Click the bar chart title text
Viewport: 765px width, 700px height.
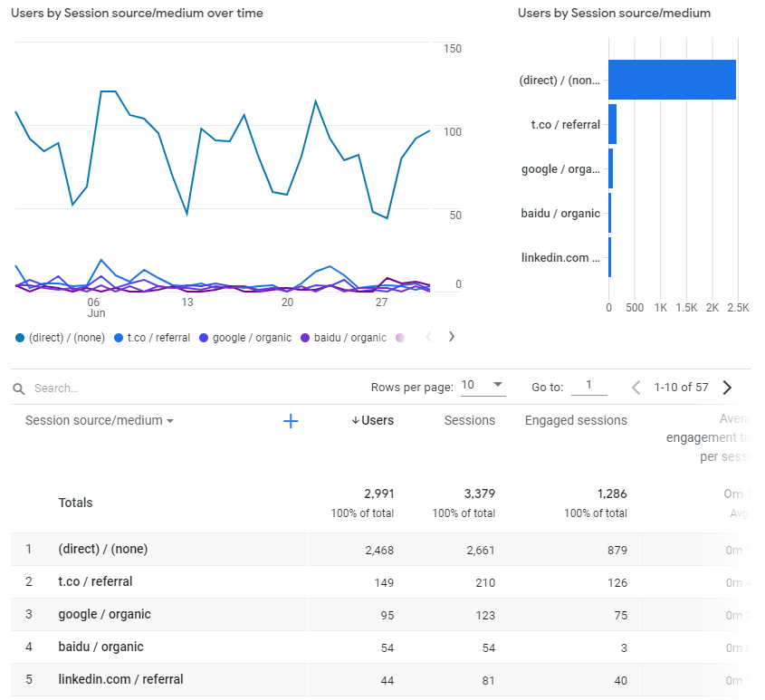coord(614,14)
